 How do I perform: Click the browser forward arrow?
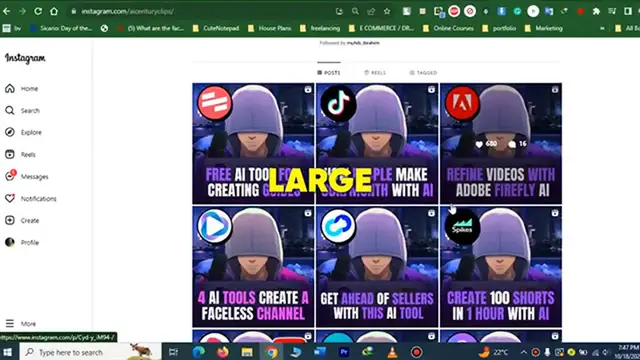coord(22,11)
